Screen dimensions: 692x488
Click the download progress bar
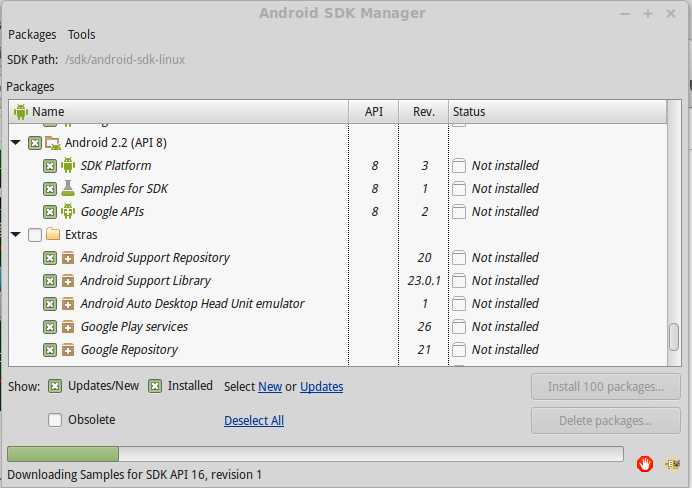click(x=316, y=454)
